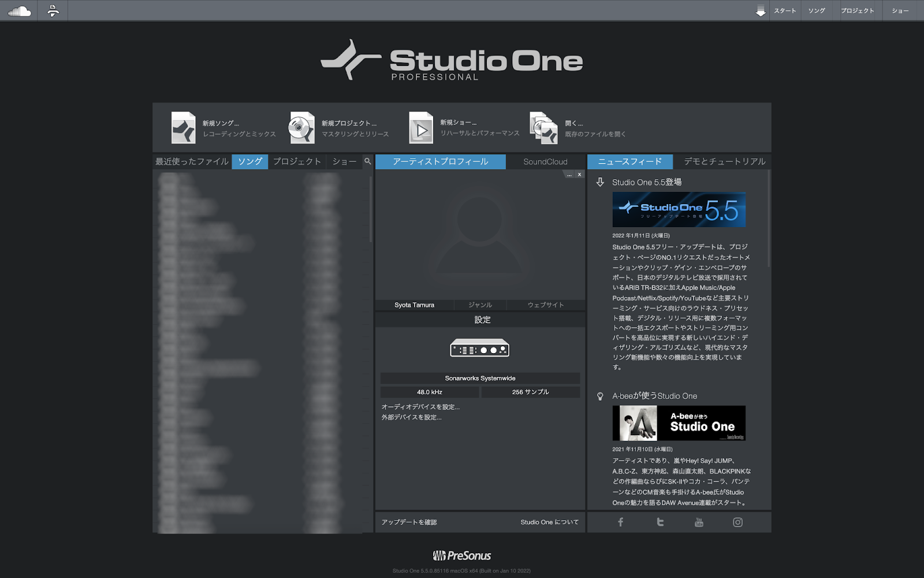This screenshot has width=924, height=578.
Task: Open the A-bee Studio One news banner
Action: 679,423
